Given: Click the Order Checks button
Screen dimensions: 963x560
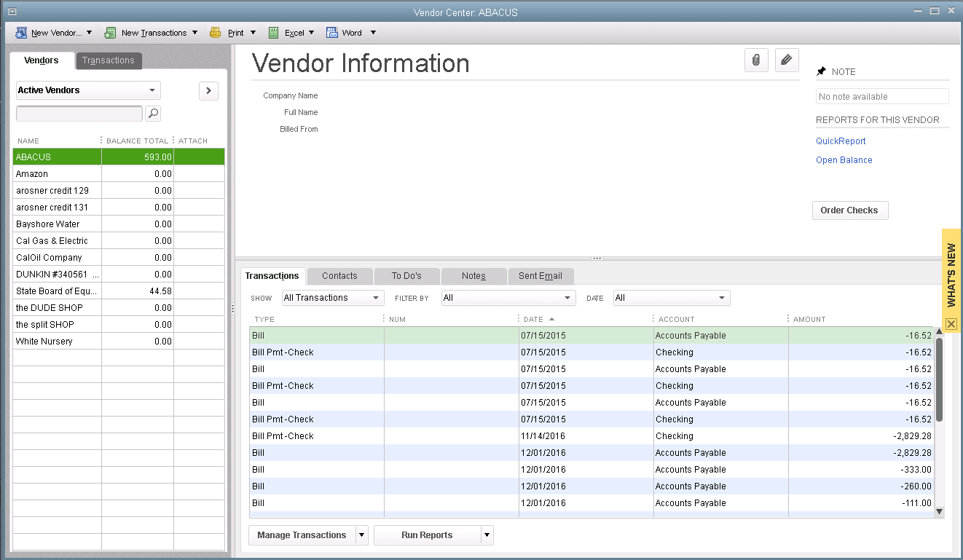Looking at the screenshot, I should (x=849, y=210).
